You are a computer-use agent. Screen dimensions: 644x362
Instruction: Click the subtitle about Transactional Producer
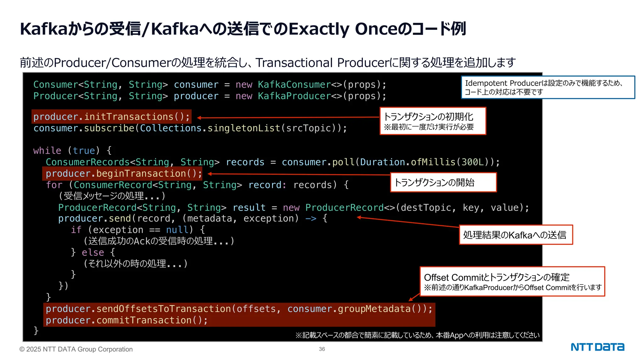point(267,63)
